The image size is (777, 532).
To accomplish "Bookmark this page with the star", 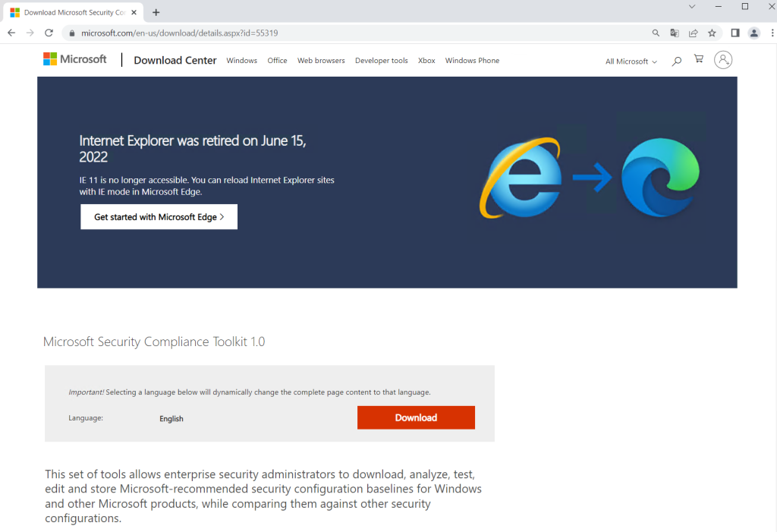I will click(712, 33).
